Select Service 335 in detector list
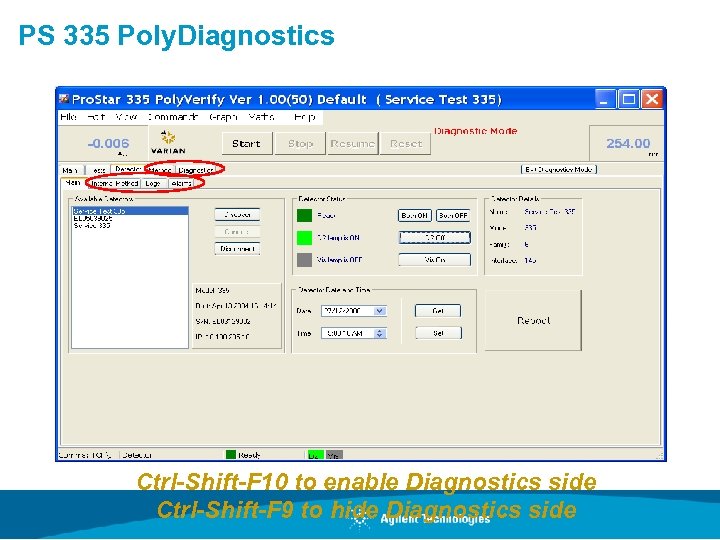 click(x=92, y=225)
